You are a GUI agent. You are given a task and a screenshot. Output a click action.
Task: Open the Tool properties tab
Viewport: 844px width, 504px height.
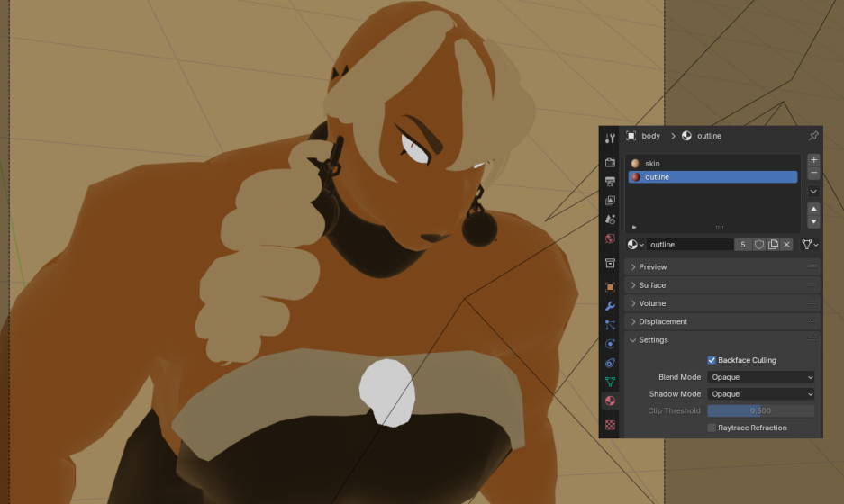[x=610, y=139]
